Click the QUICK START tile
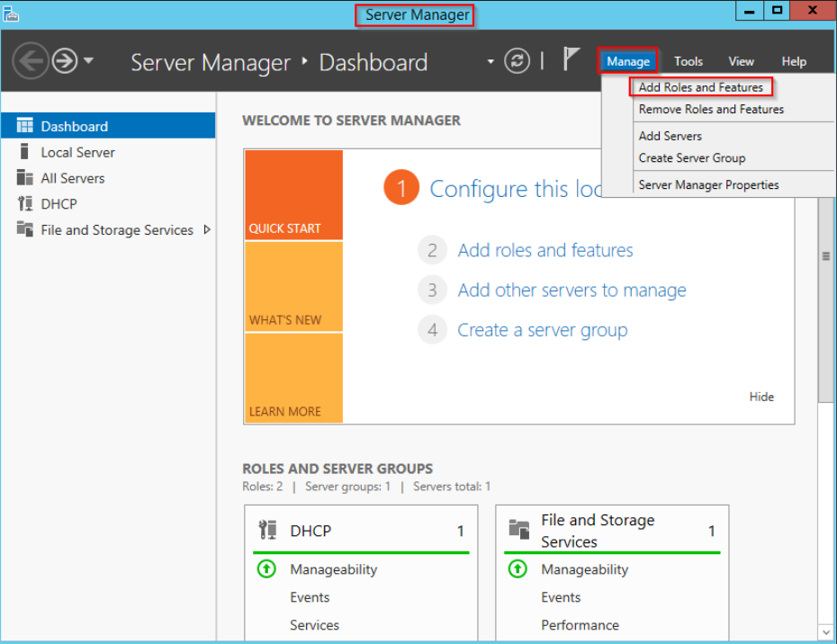Screen dimensions: 837x644 [293, 195]
